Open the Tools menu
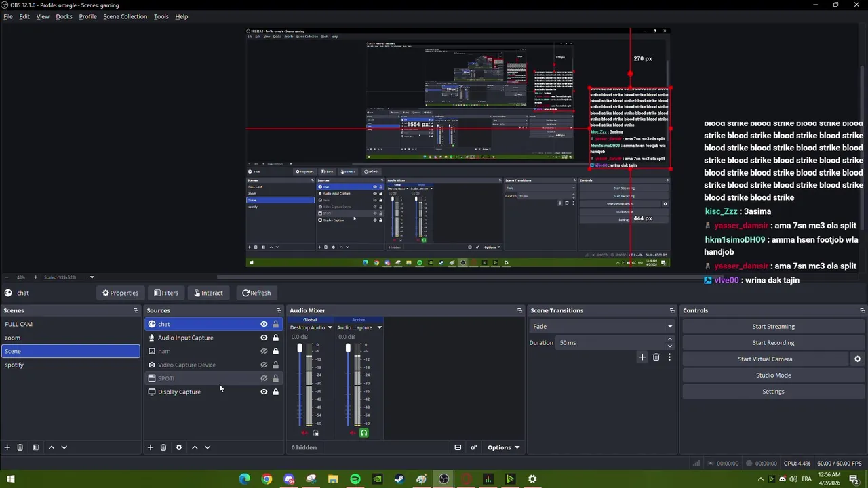 [x=161, y=16]
